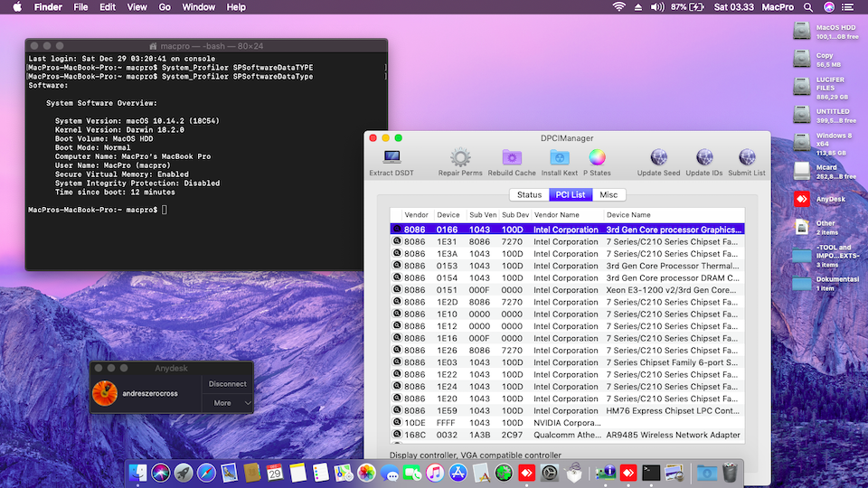The image size is (868, 488).
Task: Open the volume control in menu bar
Action: [657, 7]
